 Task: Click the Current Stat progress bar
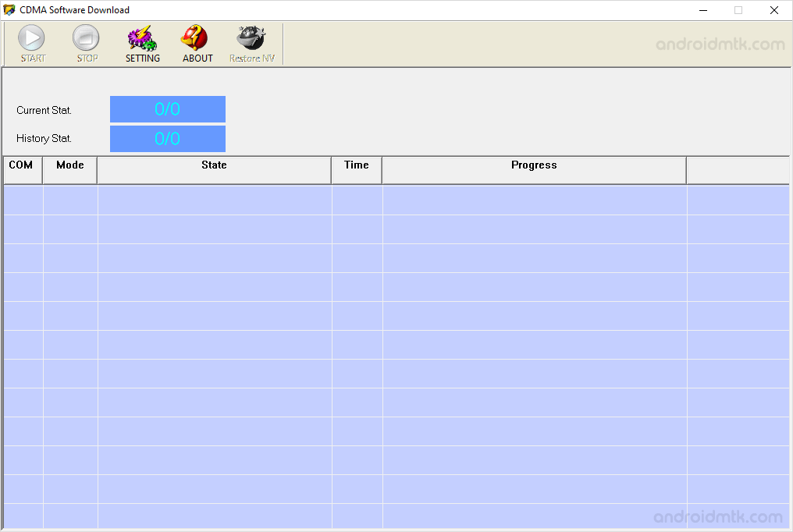(x=167, y=109)
